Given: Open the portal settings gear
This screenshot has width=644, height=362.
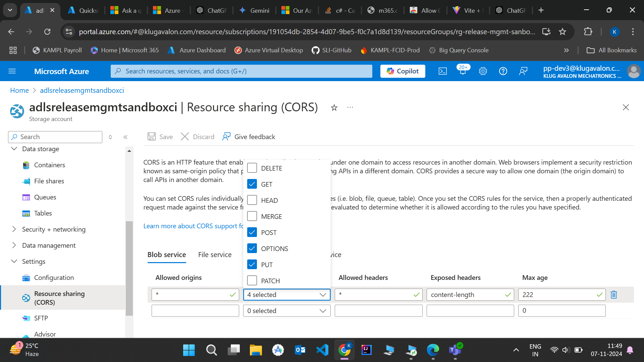Looking at the screenshot, I should tap(483, 71).
